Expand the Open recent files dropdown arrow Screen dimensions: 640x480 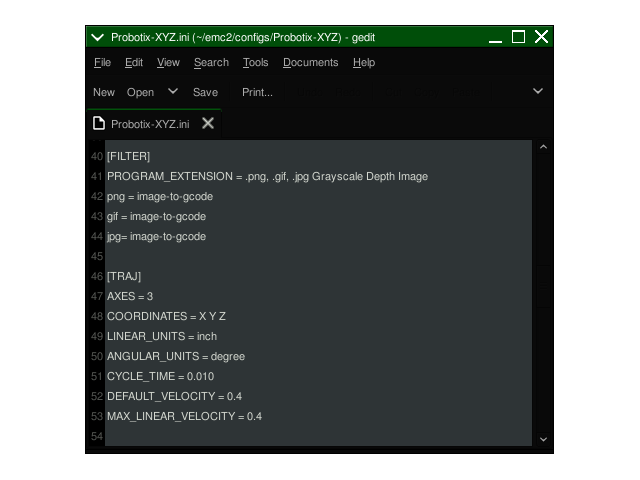coord(173,91)
